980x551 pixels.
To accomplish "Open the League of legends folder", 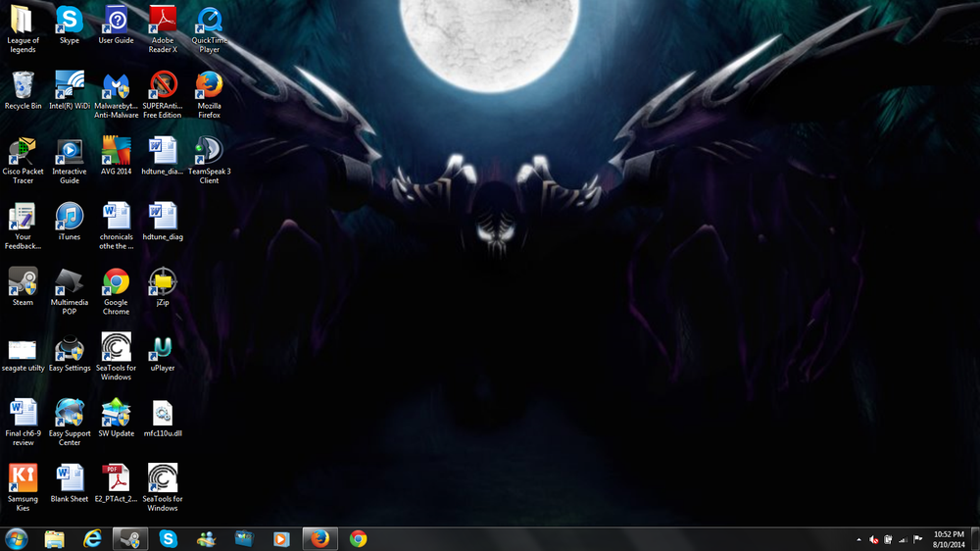I will click(x=23, y=28).
